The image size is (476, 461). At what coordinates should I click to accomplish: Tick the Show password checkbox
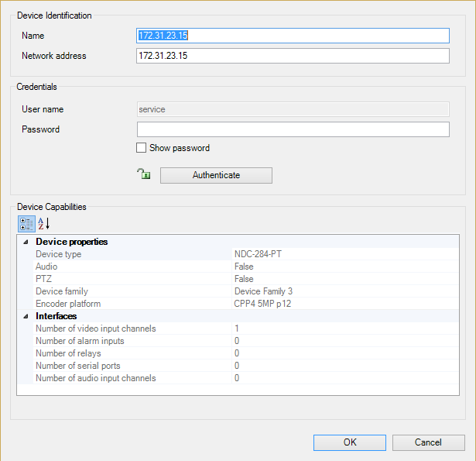pyautogui.click(x=141, y=148)
